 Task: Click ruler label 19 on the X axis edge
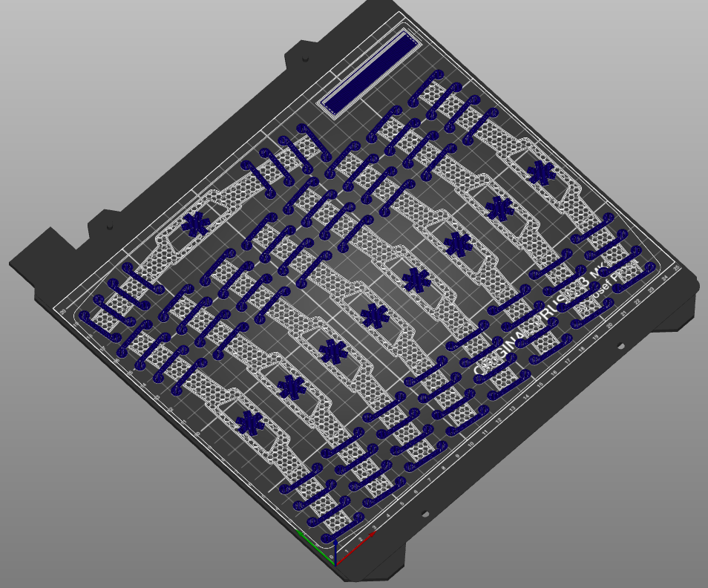(596, 337)
